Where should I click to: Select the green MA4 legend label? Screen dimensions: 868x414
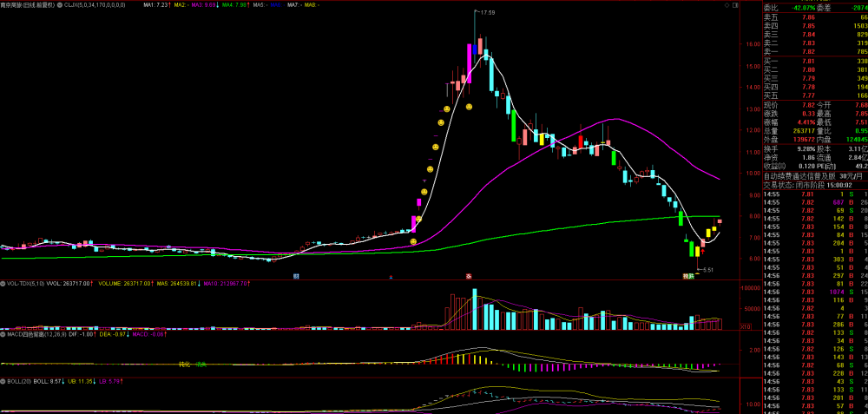tap(236, 4)
